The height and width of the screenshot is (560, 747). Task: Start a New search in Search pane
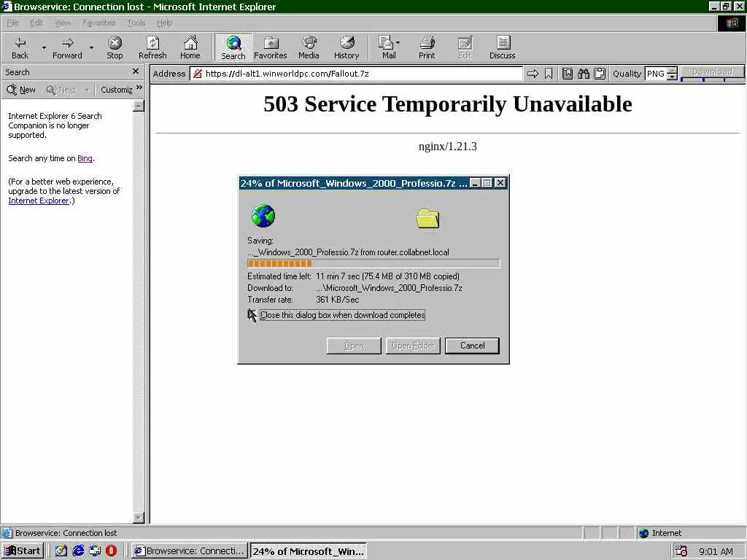[21, 90]
